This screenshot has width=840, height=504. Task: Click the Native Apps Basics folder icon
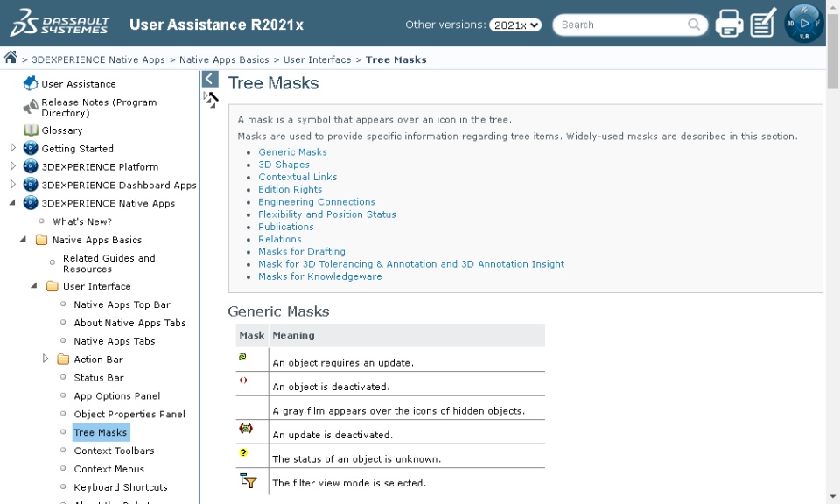tap(41, 240)
